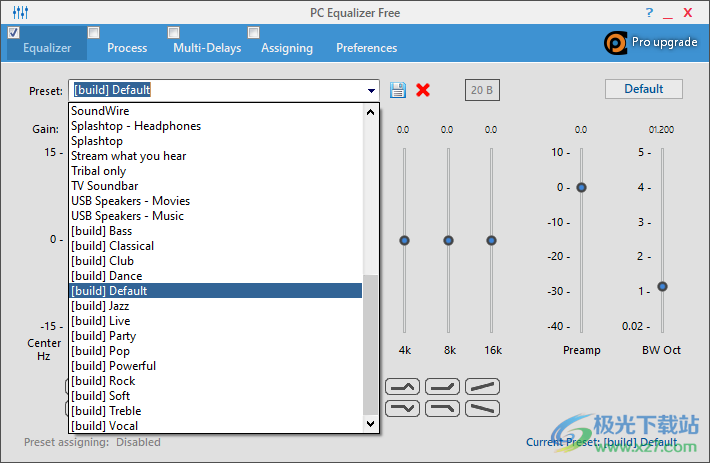Select the [build] Treble preset

(216, 410)
